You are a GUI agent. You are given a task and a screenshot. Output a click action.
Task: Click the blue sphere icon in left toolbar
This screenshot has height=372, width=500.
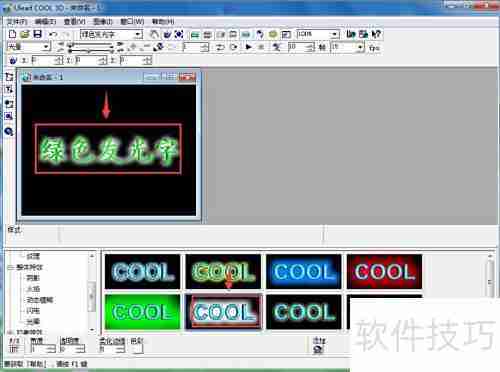[x=9, y=131]
